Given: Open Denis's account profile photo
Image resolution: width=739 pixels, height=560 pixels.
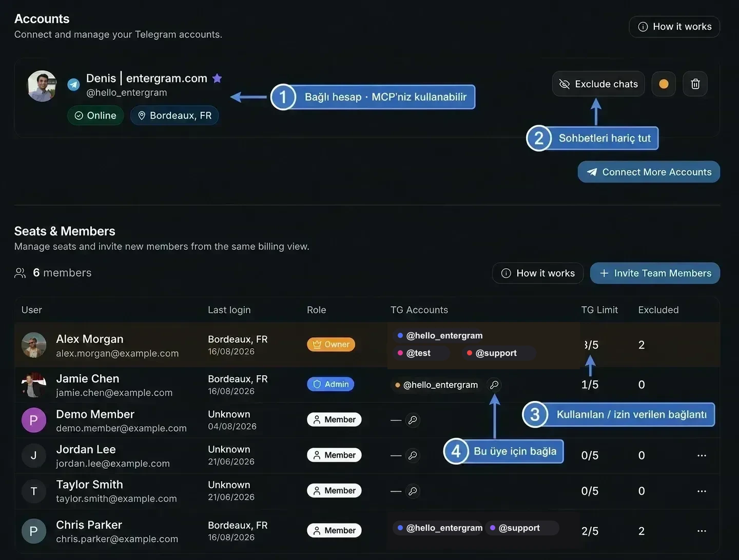Looking at the screenshot, I should pyautogui.click(x=42, y=86).
